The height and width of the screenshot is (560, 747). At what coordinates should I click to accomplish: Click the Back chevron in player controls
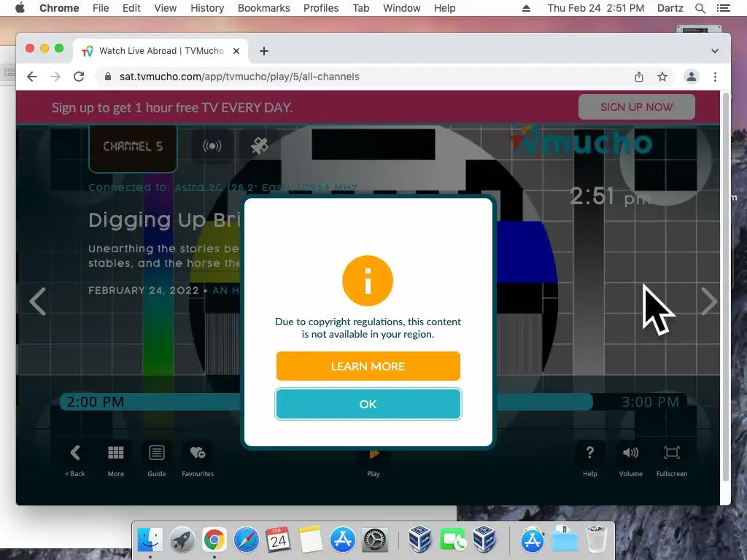click(x=75, y=453)
